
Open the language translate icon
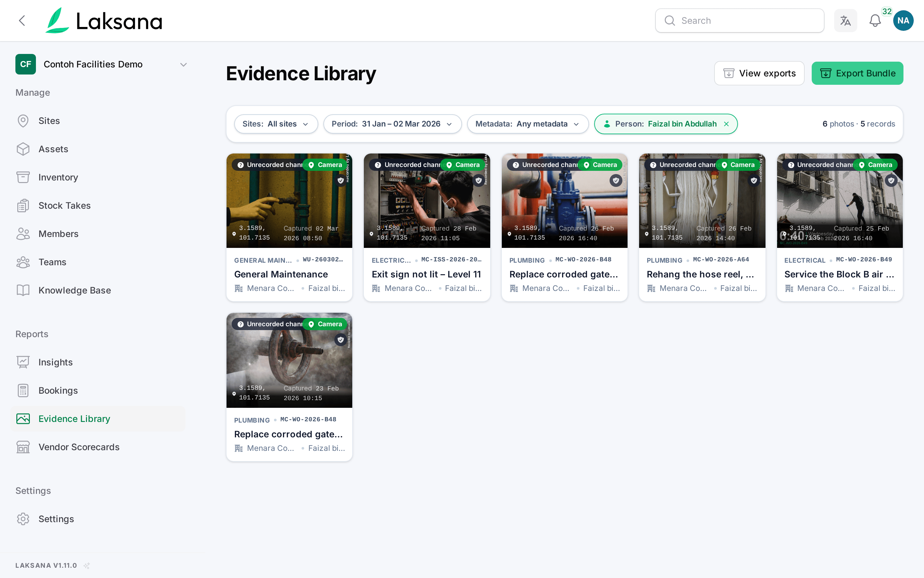[x=845, y=21]
